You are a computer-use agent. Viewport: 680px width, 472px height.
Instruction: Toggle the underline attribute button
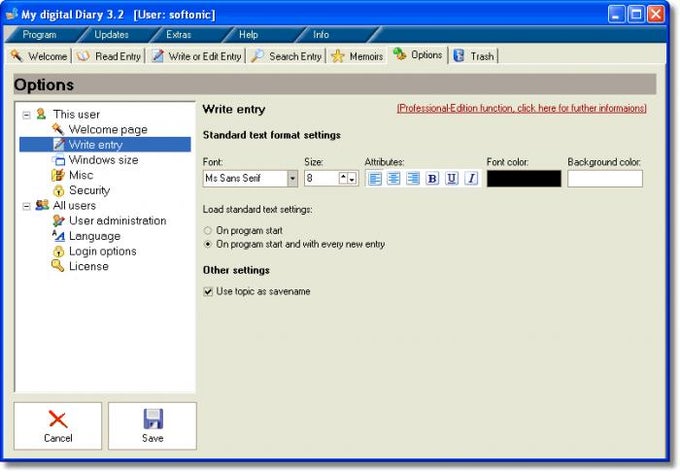[x=452, y=178]
